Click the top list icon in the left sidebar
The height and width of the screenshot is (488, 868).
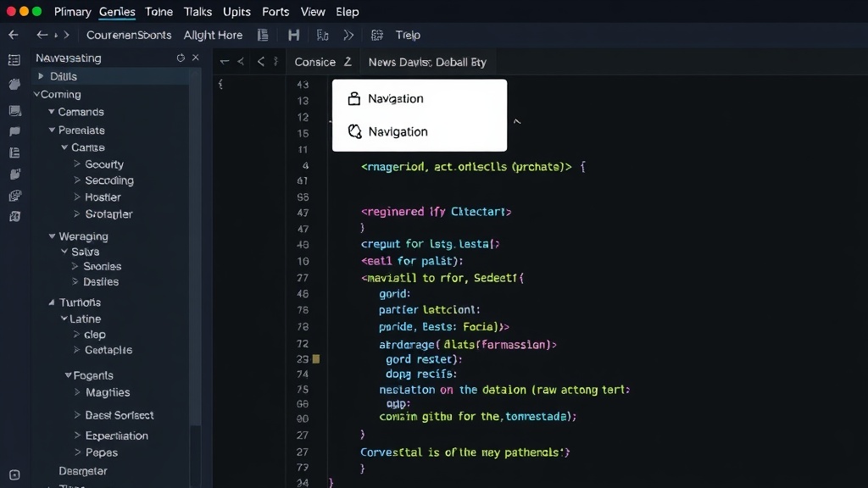(14, 60)
